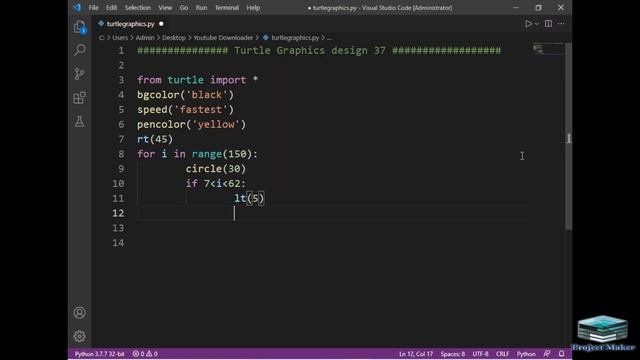Click the text bgcolor('black') on line 4
This screenshot has width=640, height=360.
(x=186, y=95)
